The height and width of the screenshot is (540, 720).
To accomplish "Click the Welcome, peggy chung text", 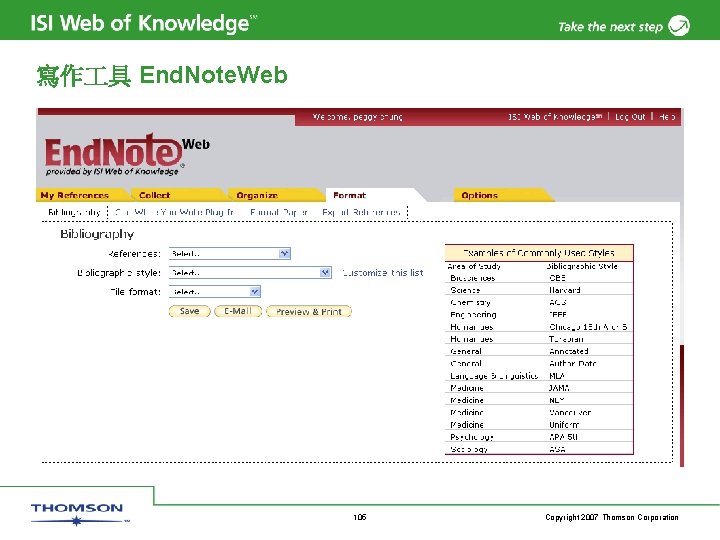I will tap(357, 117).
